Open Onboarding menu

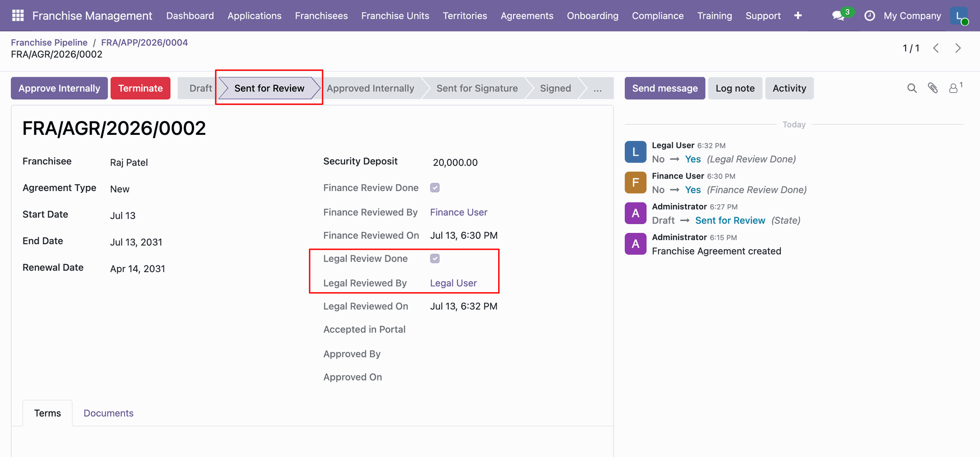592,16
